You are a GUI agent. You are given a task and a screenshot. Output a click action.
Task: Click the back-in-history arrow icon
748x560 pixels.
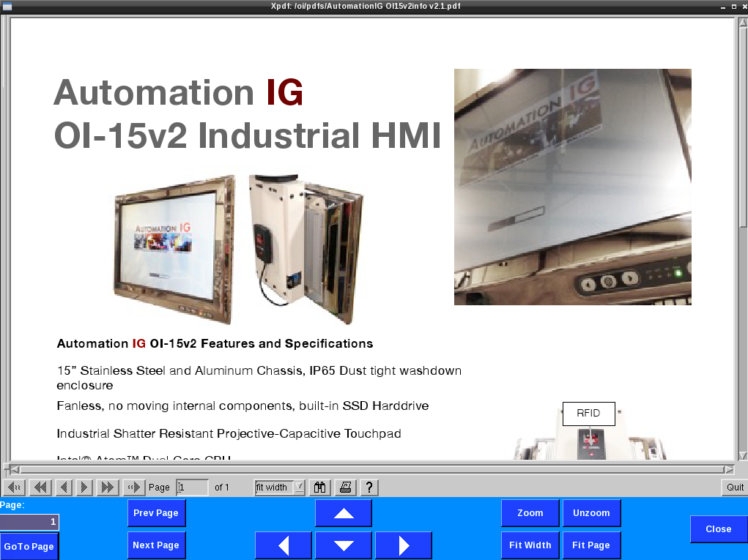click(x=15, y=487)
